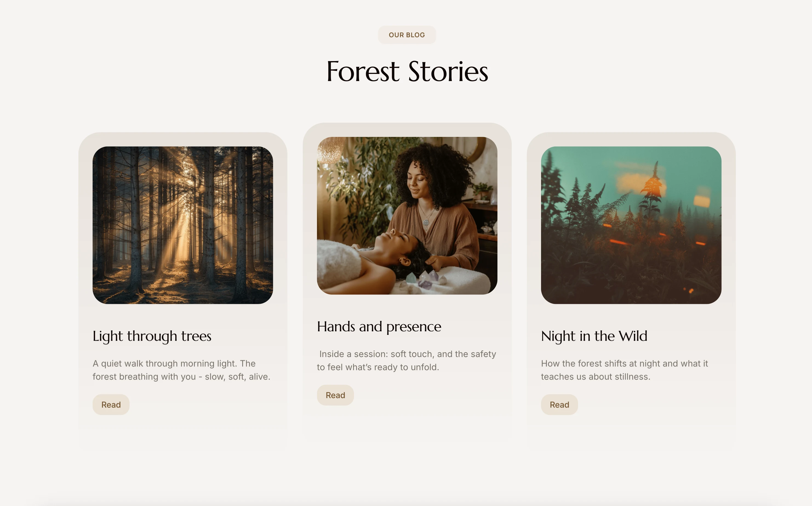812x506 pixels.
Task: Click the quiet walk through morning light description
Action: [x=181, y=370]
